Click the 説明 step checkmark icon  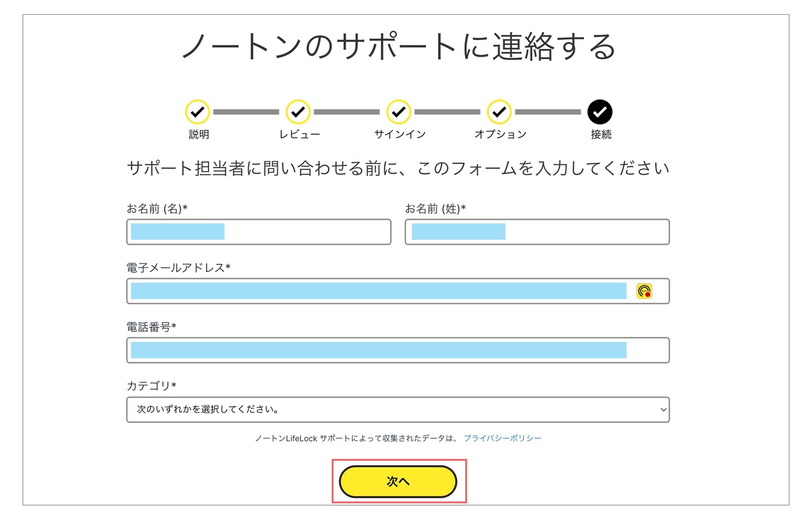point(197,112)
